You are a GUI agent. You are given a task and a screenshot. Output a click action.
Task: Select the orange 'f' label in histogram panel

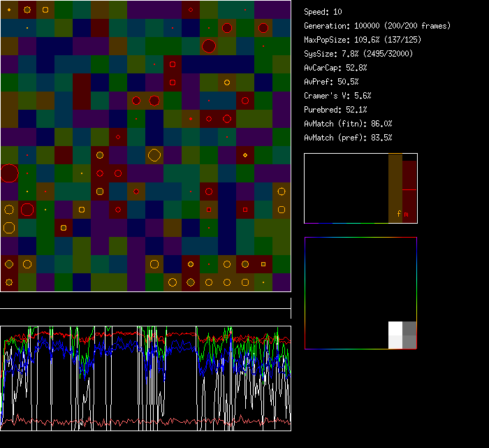click(x=399, y=214)
